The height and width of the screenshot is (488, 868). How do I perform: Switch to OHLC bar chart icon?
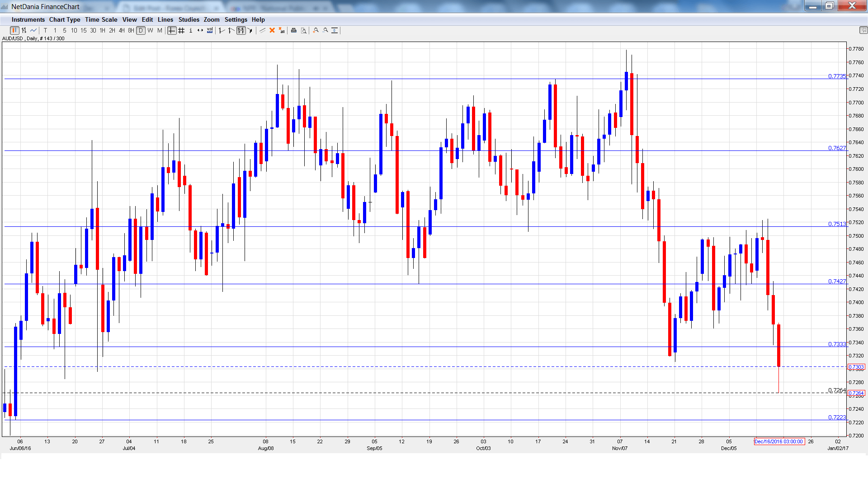click(24, 30)
